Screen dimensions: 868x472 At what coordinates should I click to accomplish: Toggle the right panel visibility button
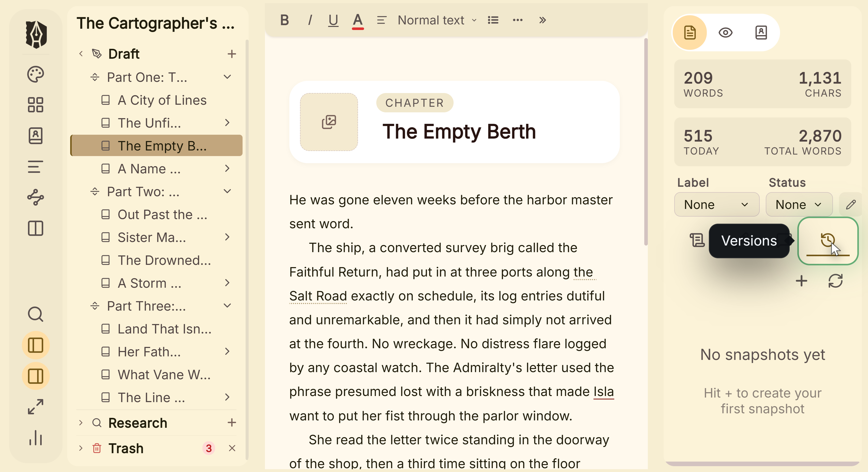coord(36,376)
